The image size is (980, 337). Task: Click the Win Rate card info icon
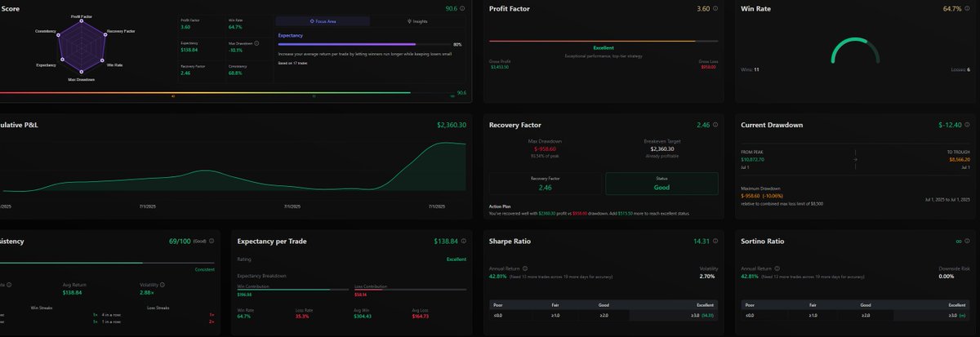[968, 9]
